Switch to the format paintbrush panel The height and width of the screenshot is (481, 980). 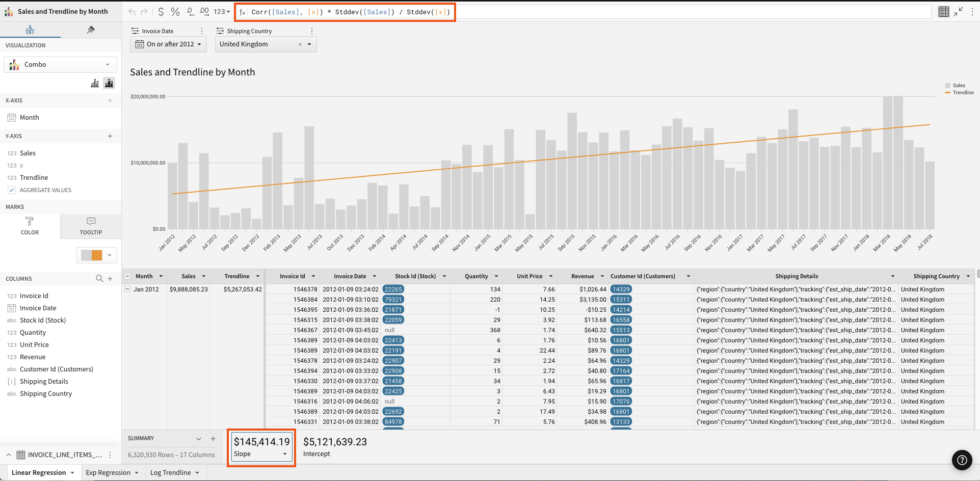(x=91, y=30)
